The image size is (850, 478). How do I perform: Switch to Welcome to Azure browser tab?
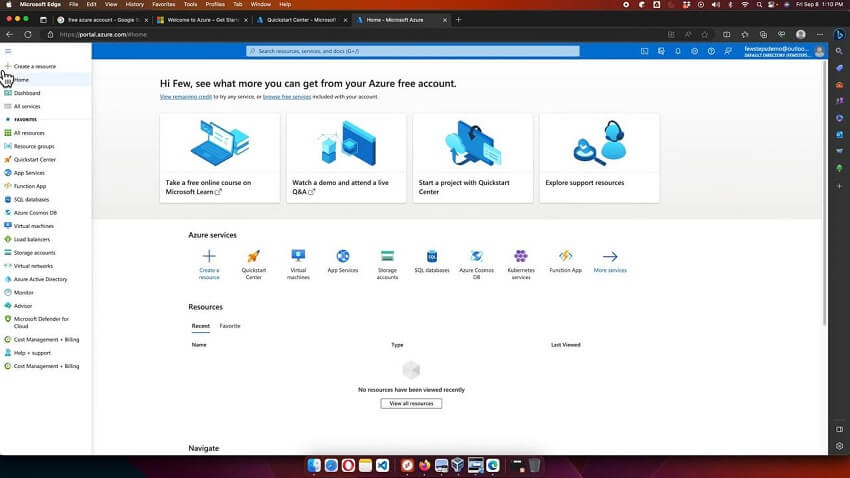point(202,20)
